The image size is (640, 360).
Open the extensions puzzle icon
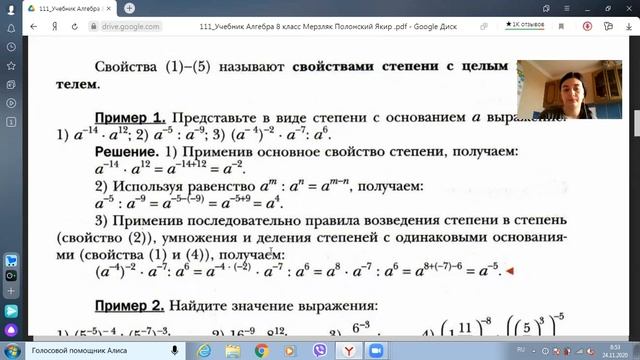[x=608, y=27]
